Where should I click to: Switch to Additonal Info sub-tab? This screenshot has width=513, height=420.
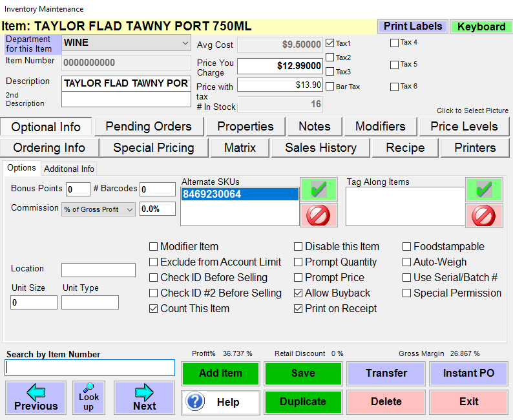(69, 169)
